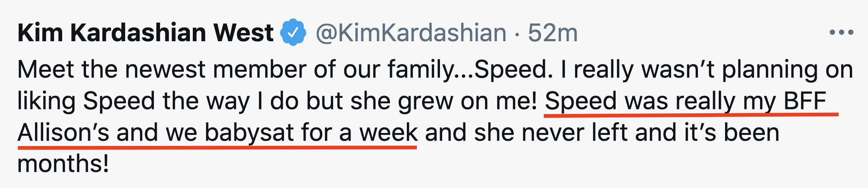Open Kim Kardashian West display name profile
The height and width of the screenshot is (188, 868).
[146, 33]
